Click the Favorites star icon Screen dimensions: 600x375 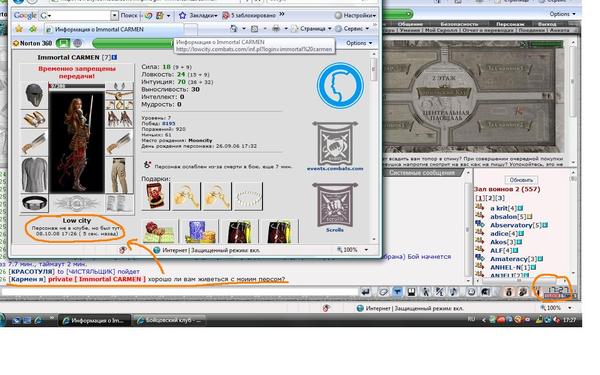(x=19, y=29)
